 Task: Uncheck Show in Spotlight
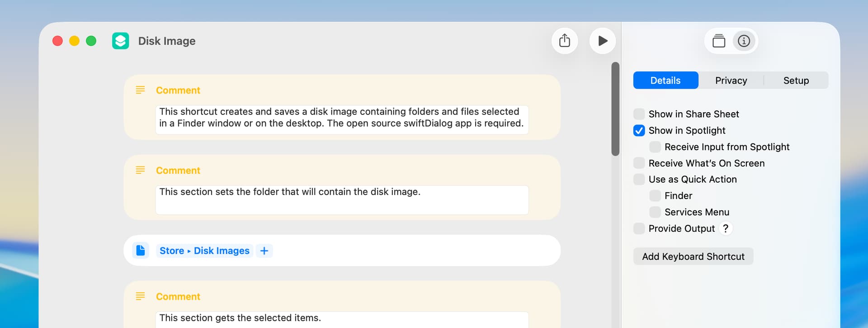(x=639, y=131)
